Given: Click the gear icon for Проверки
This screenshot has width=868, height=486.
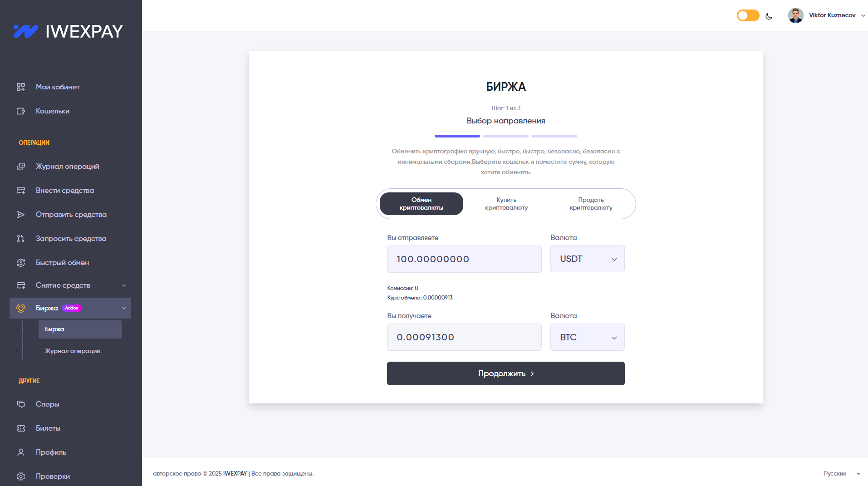Looking at the screenshot, I should (x=21, y=476).
